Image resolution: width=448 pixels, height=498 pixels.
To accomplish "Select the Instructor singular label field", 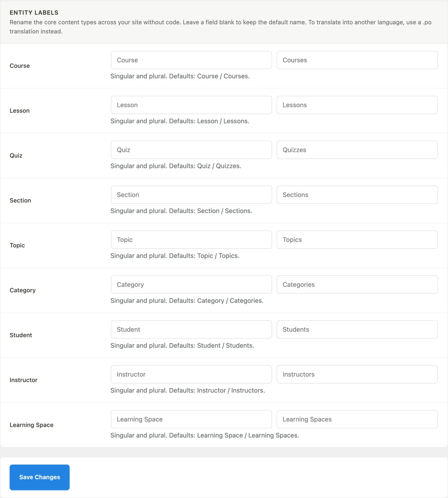I will coord(191,374).
